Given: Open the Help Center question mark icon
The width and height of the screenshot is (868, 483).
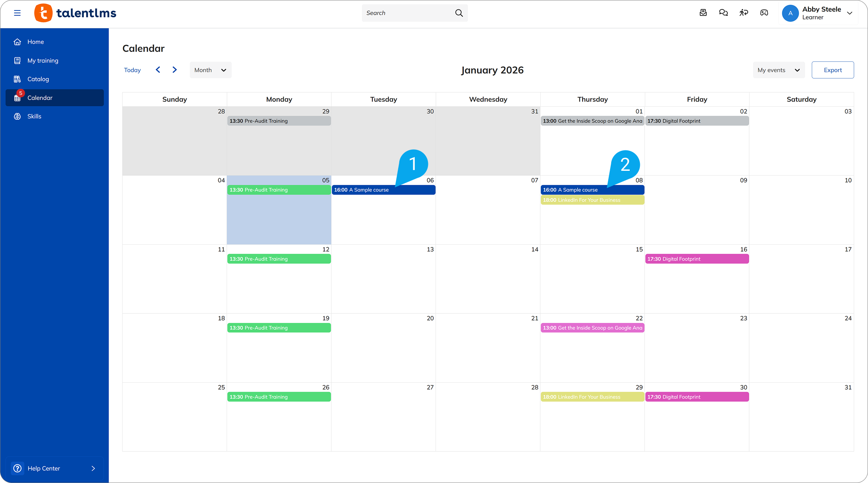Looking at the screenshot, I should (x=17, y=468).
